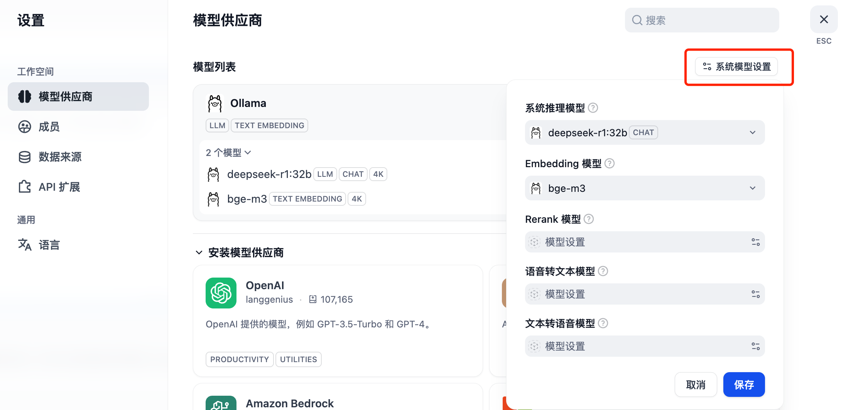Show help for 系统推理模型
This screenshot has height=410, width=868.
point(593,108)
